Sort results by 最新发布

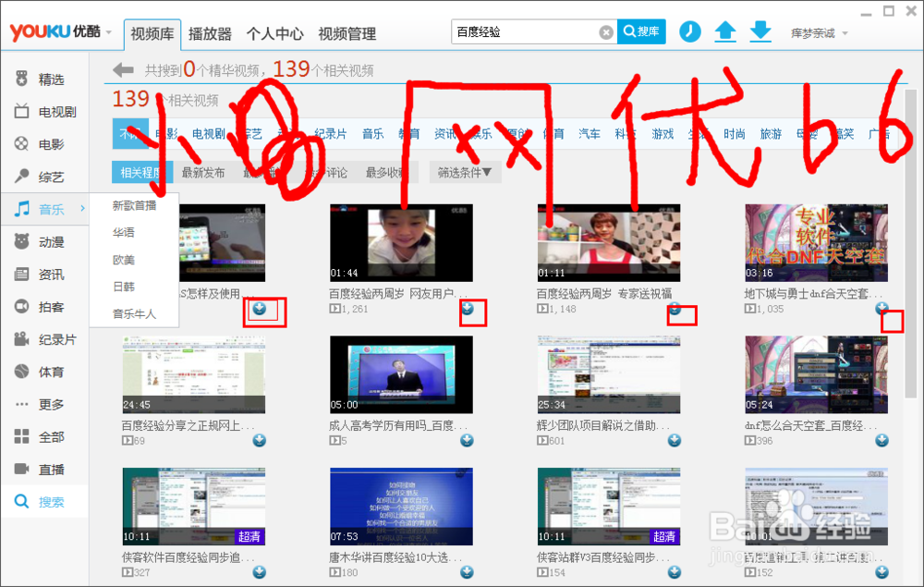(203, 173)
